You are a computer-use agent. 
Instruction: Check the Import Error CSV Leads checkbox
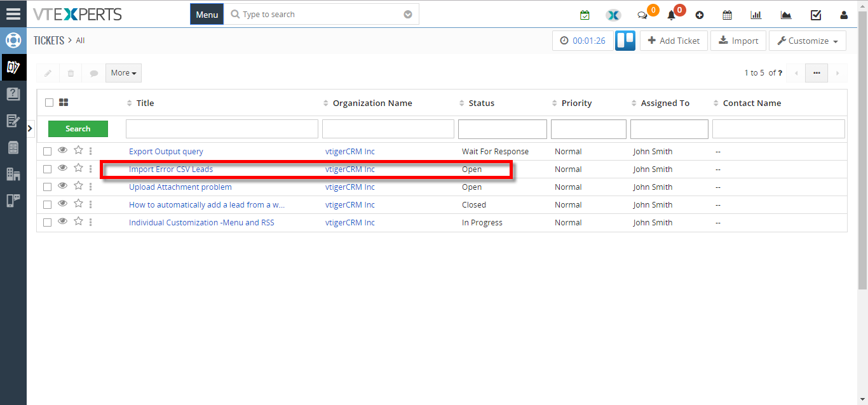tap(47, 169)
